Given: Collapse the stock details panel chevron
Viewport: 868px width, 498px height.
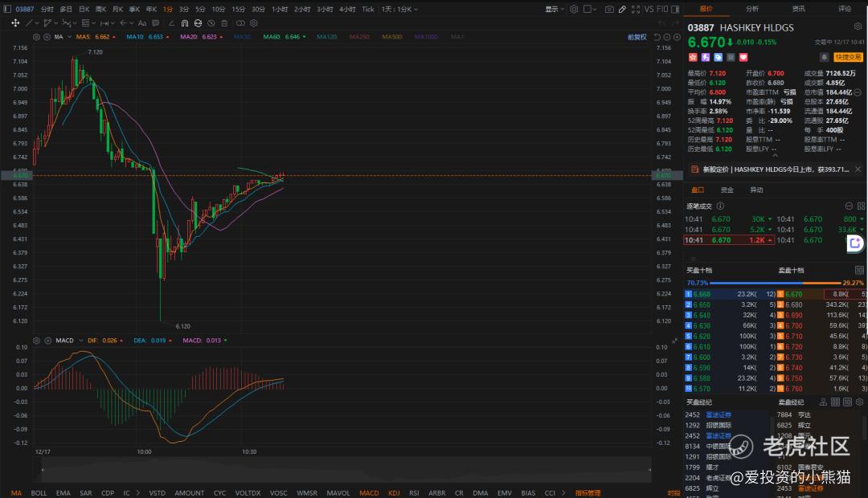Looking at the screenshot, I should 775,156.
